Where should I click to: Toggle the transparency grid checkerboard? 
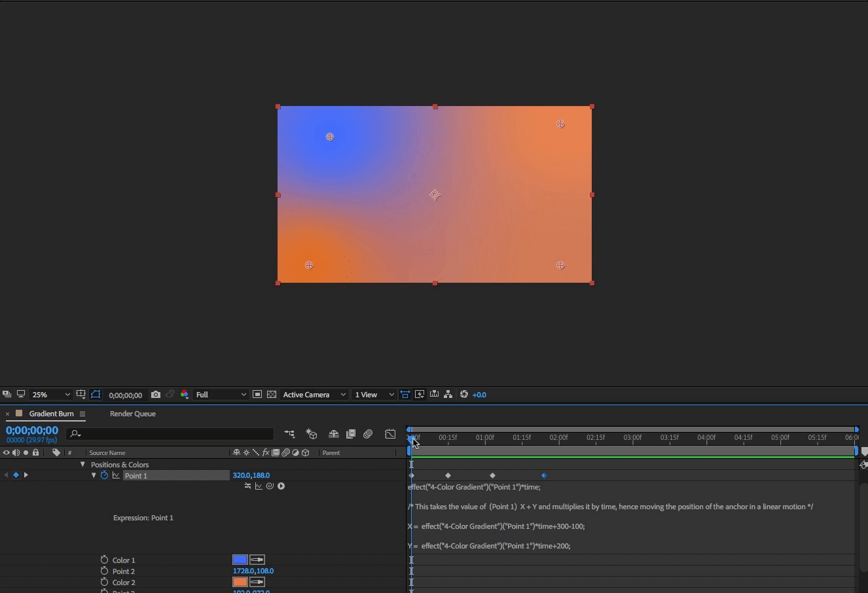pyautogui.click(x=272, y=394)
